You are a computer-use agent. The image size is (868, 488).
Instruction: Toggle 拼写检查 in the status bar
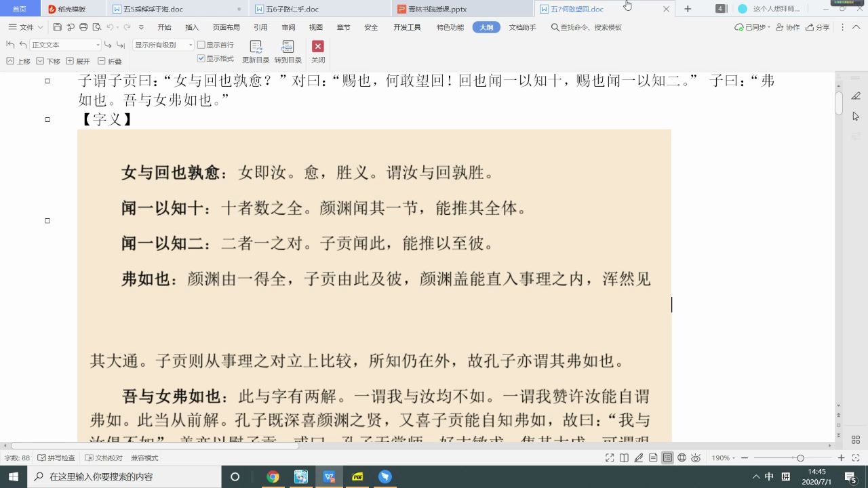(56, 458)
